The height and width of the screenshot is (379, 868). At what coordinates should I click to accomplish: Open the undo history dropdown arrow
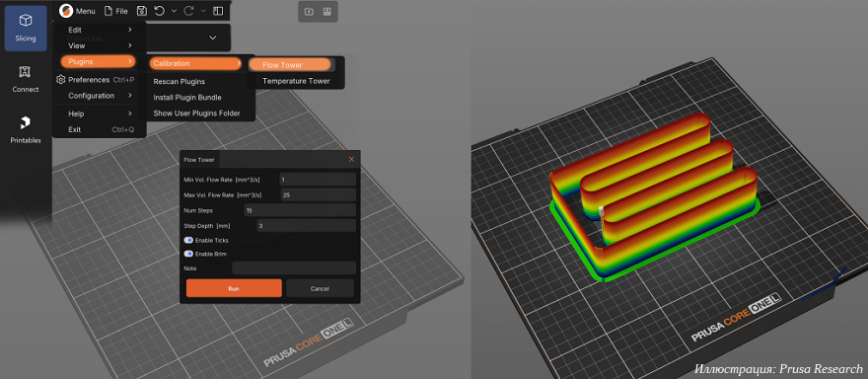(x=175, y=11)
